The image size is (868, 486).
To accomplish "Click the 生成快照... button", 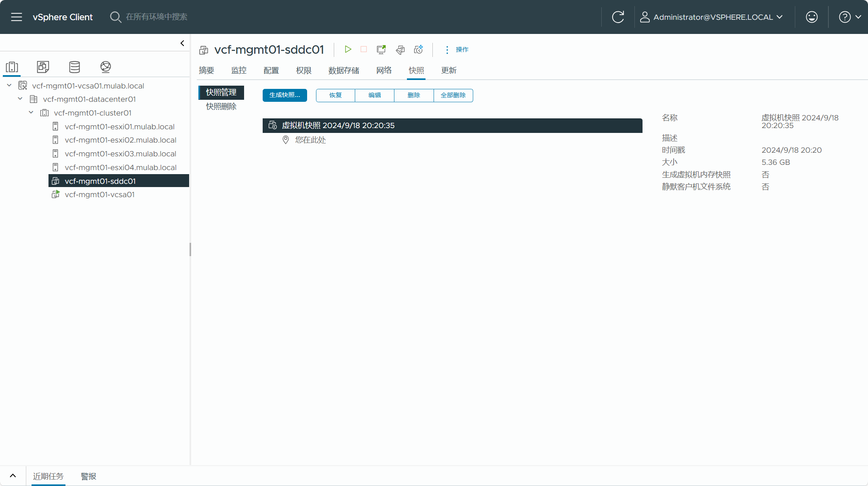I will (284, 95).
